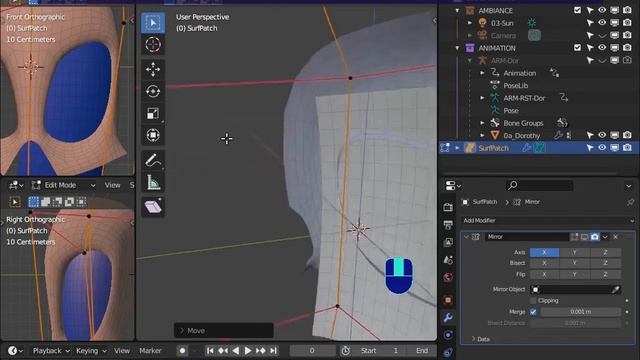Choose the Move tool in toolbar
The width and height of the screenshot is (640, 360).
click(x=153, y=69)
